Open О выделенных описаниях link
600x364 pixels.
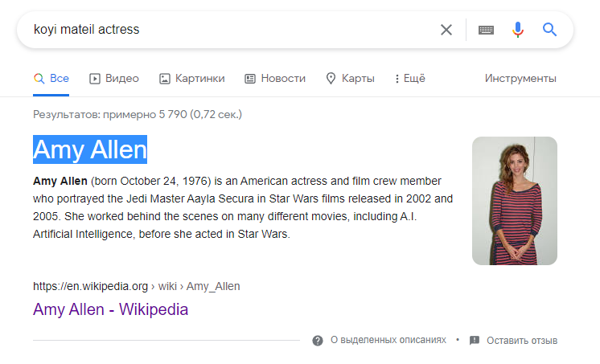(x=388, y=340)
